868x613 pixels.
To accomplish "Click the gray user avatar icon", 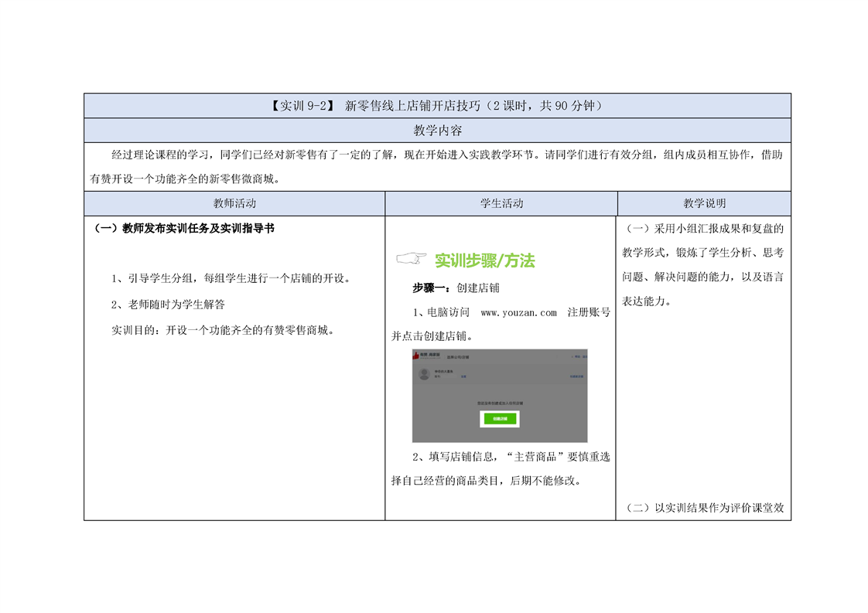I will 424,374.
